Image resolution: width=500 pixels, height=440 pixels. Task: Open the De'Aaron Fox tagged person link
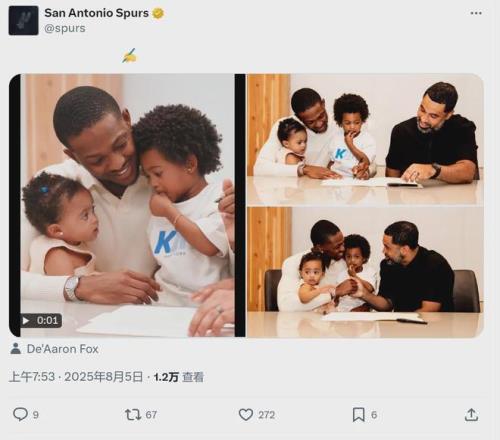(63, 349)
